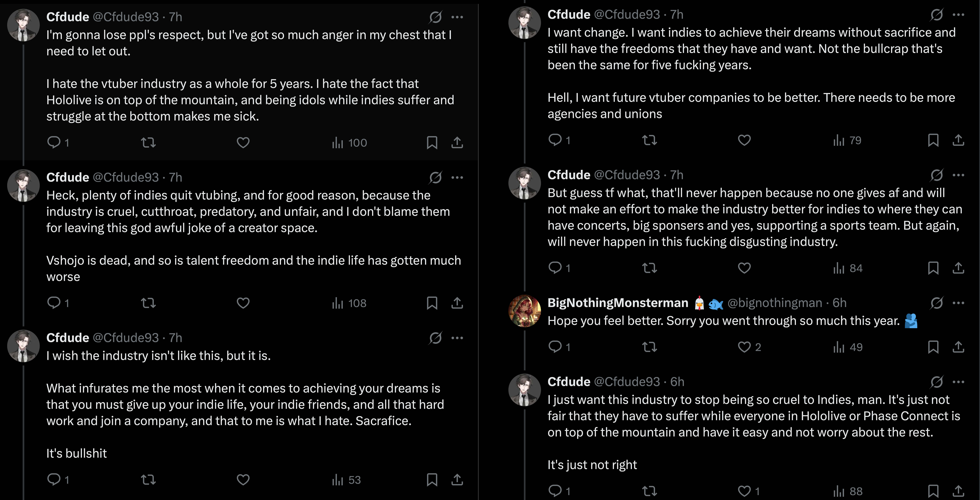Reply to the "It's just not right" tweet
Screen dimensions: 980x500
click(x=555, y=491)
